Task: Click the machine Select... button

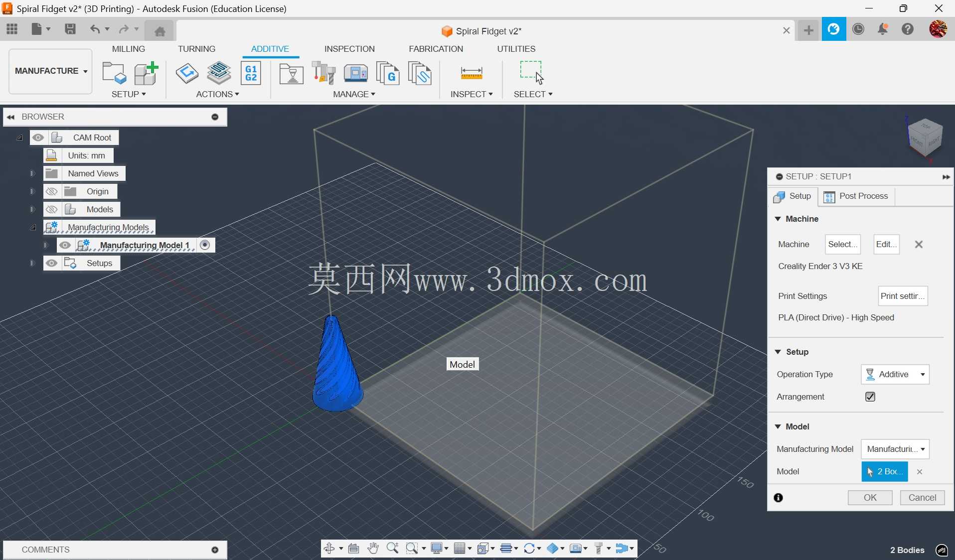Action: click(x=842, y=244)
